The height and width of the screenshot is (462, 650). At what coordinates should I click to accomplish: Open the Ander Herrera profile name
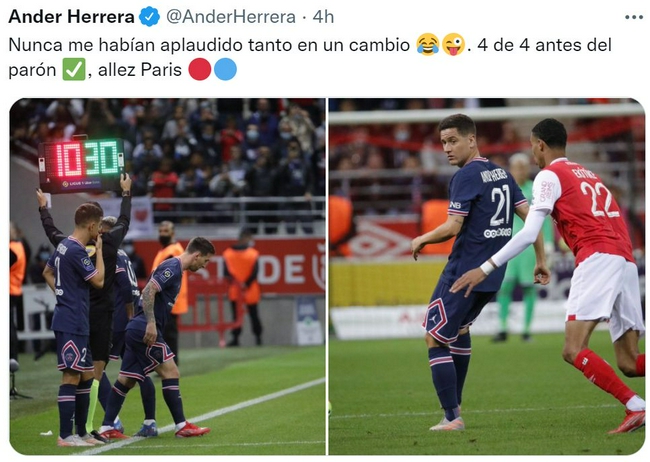71,17
